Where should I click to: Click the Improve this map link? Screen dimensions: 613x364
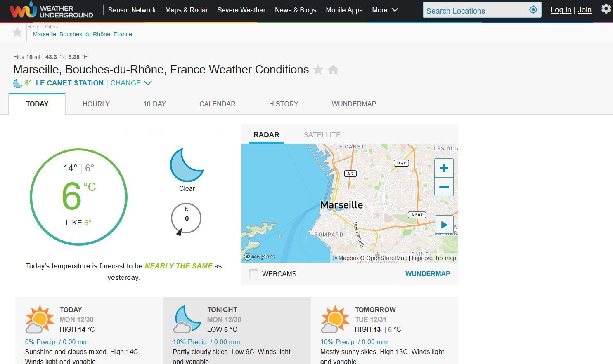coord(434,258)
